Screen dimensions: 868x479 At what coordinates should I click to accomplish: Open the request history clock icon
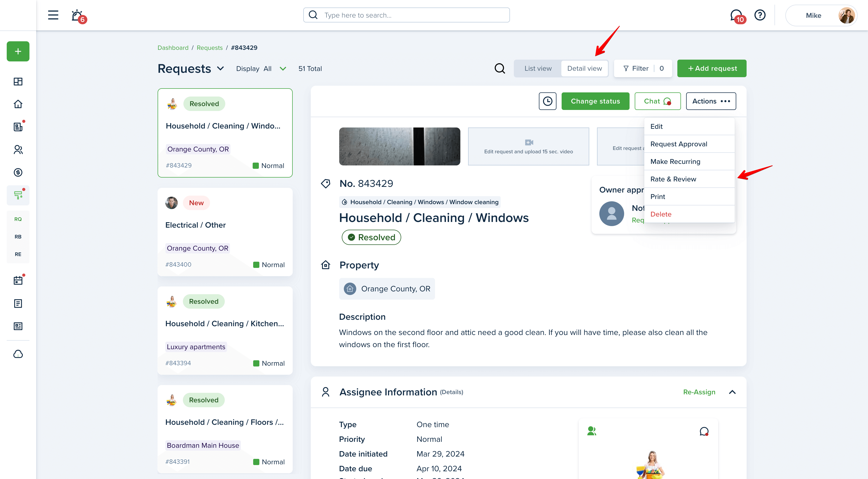tap(548, 101)
